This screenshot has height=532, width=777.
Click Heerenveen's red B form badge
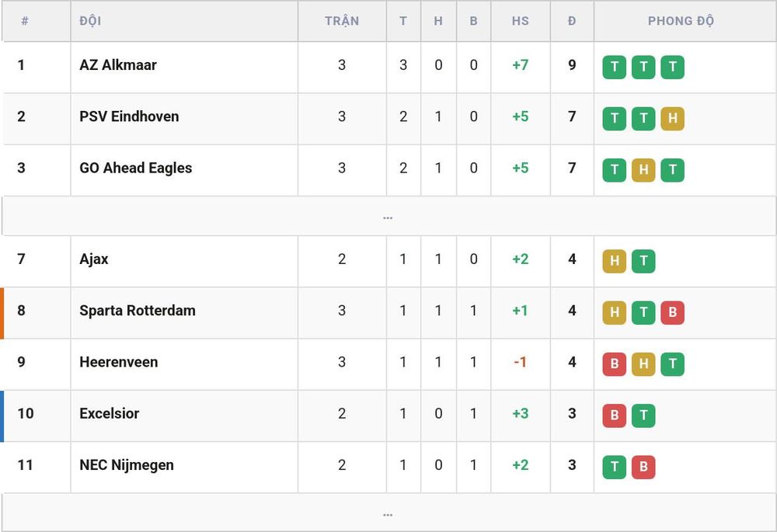coord(614,364)
